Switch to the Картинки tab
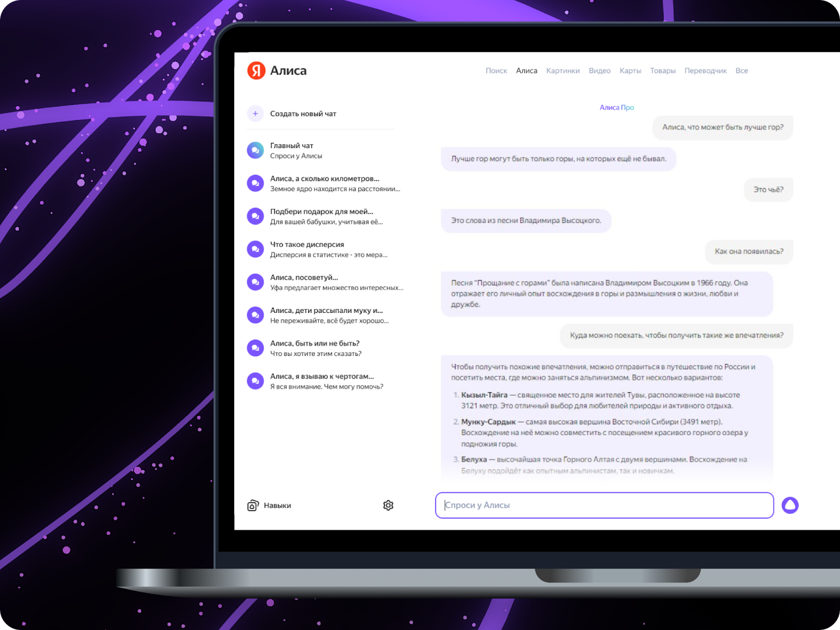The width and height of the screenshot is (840, 630). click(563, 71)
